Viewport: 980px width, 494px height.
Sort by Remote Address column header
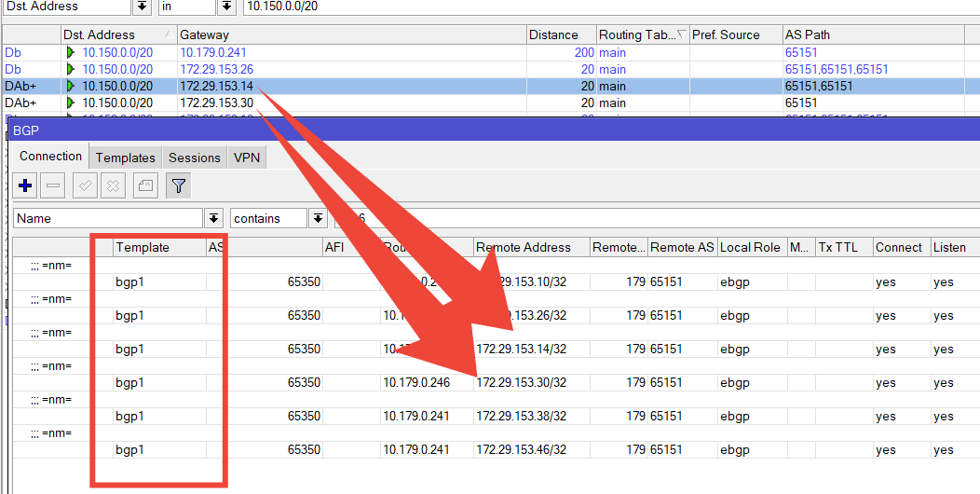pos(532,247)
